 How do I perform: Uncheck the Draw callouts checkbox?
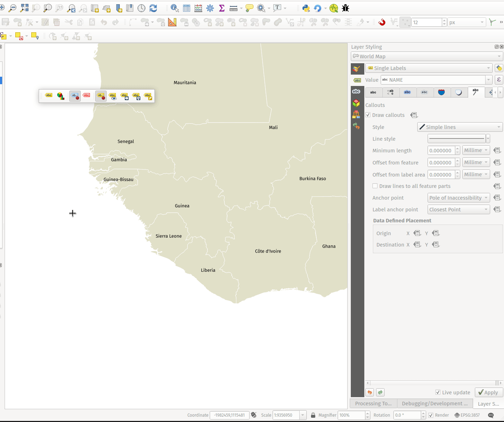click(368, 115)
